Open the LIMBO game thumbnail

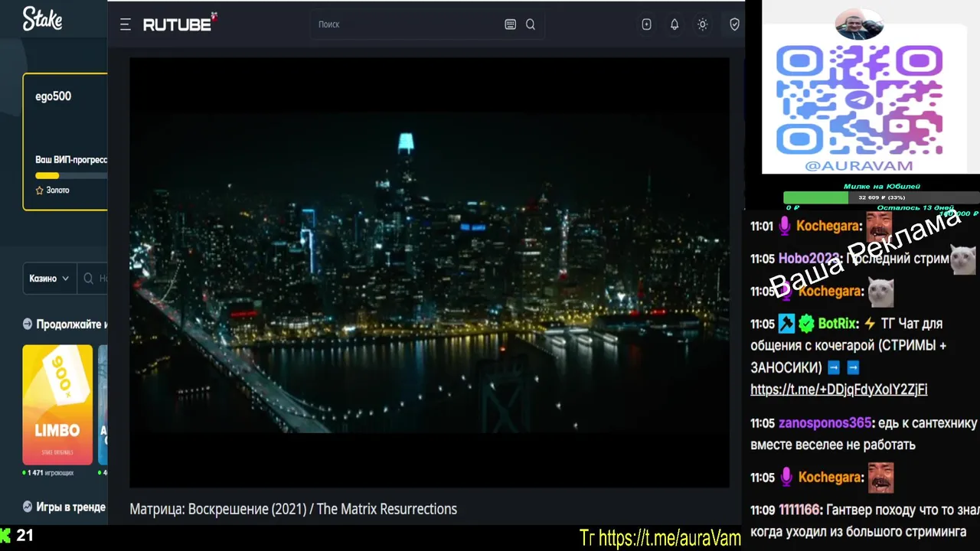[x=57, y=405]
